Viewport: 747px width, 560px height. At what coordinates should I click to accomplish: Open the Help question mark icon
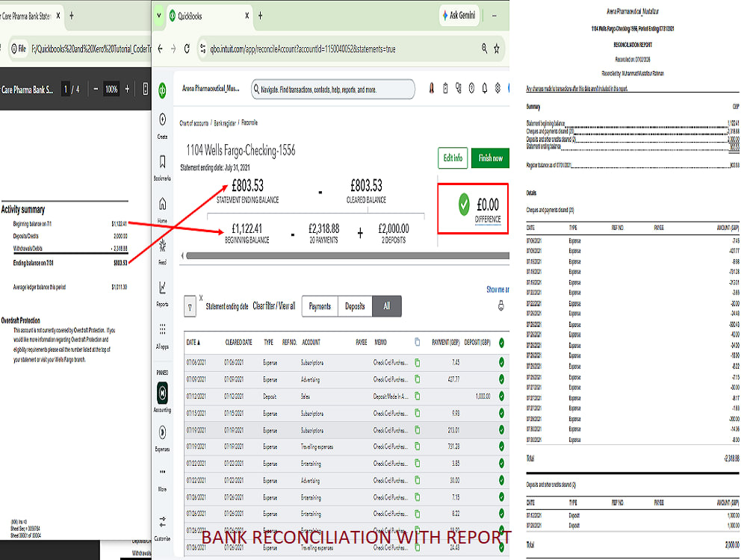471,89
